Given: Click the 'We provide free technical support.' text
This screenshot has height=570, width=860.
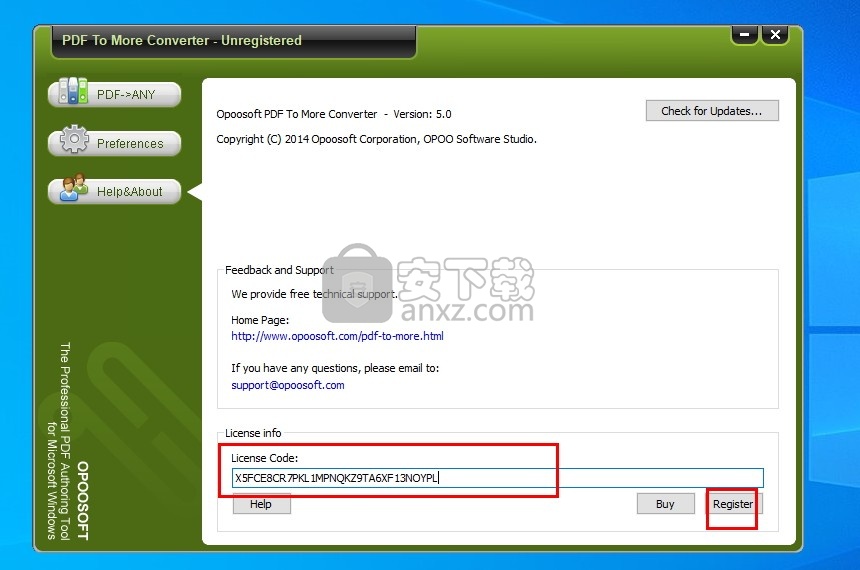Looking at the screenshot, I should click(314, 294).
